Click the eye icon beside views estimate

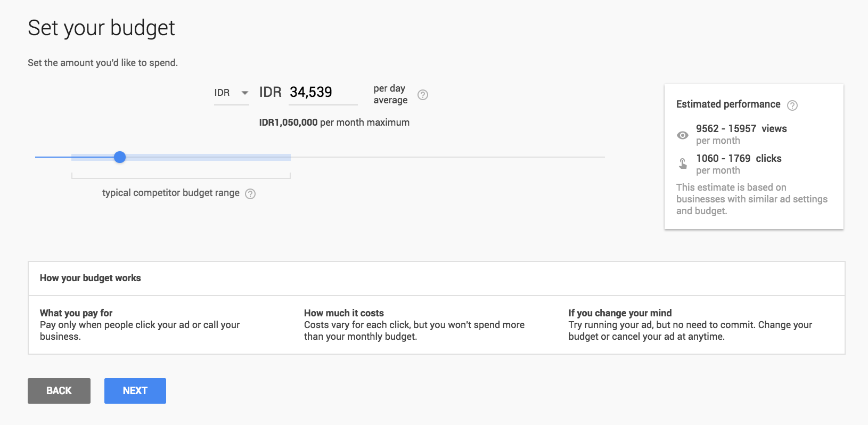[683, 135]
